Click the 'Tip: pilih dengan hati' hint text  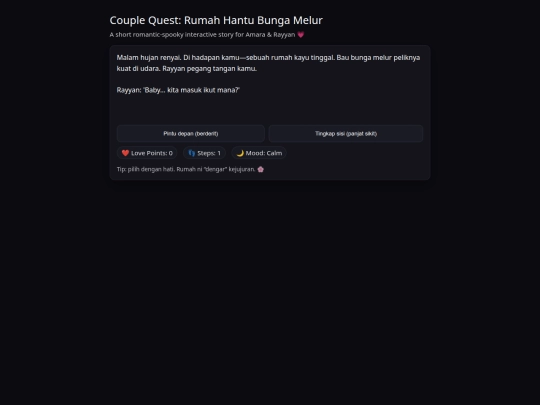point(186,169)
